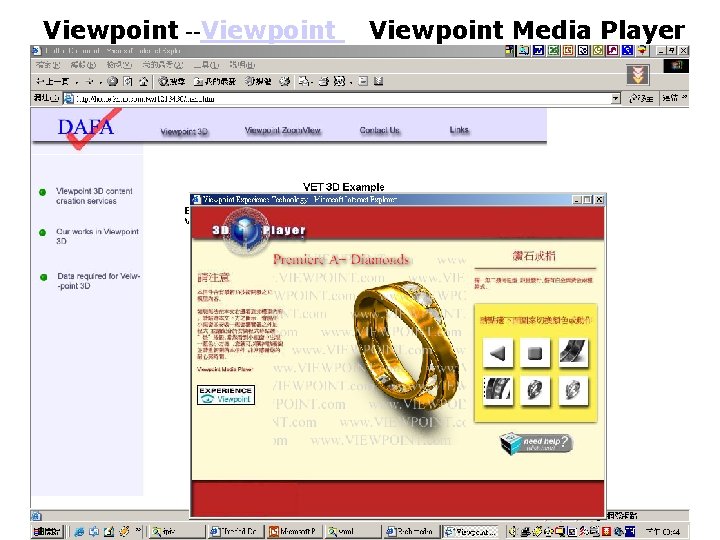This screenshot has height=540, width=720.
Task: Select the middle ring thumbnail in bottom row
Action: (x=535, y=391)
